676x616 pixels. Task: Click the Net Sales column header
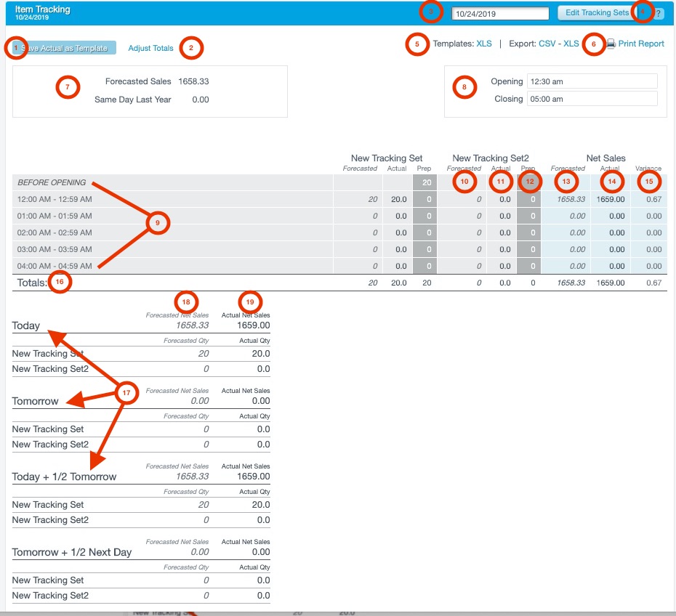605,158
